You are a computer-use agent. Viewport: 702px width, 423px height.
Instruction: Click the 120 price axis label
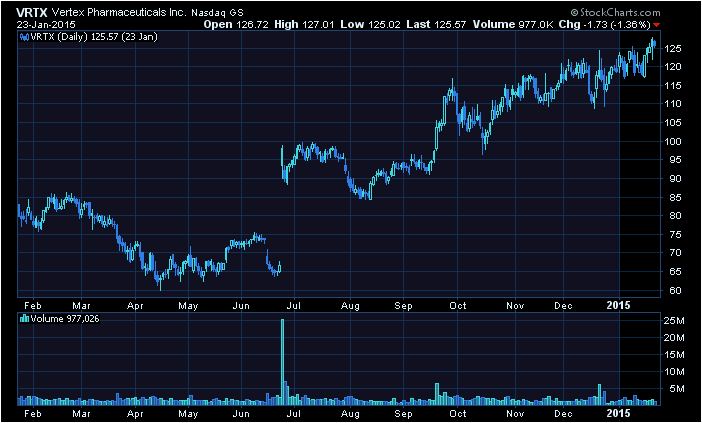[x=672, y=67]
